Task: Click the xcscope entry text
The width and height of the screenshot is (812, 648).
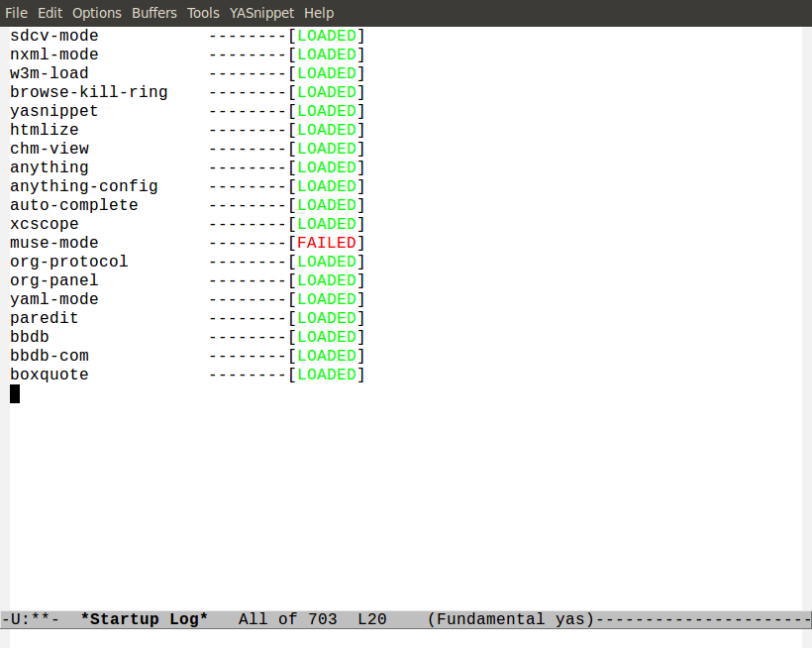Action: (44, 224)
